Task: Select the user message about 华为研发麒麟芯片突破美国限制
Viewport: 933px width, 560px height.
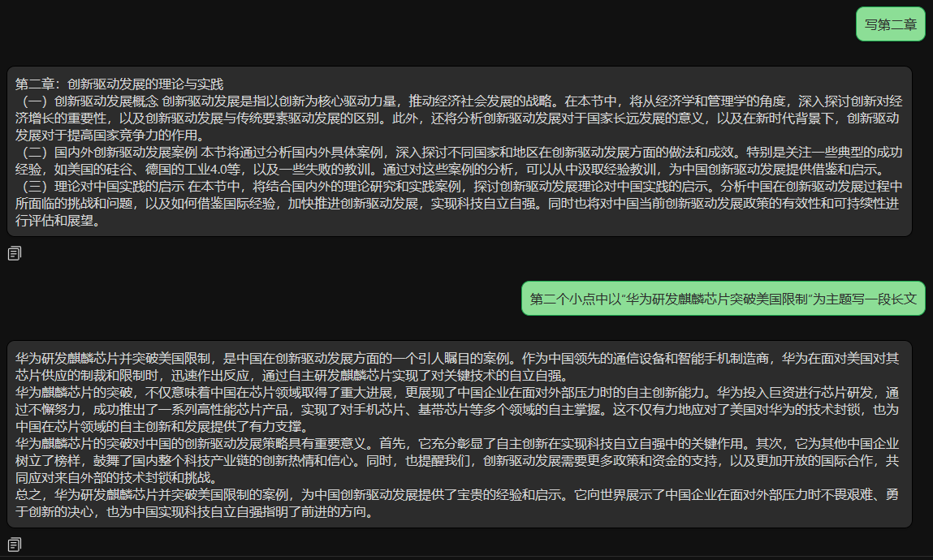Action: coord(723,299)
